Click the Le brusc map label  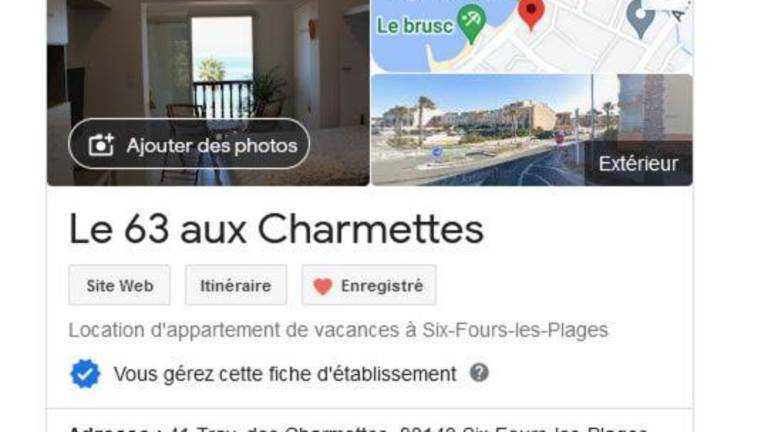point(414,26)
